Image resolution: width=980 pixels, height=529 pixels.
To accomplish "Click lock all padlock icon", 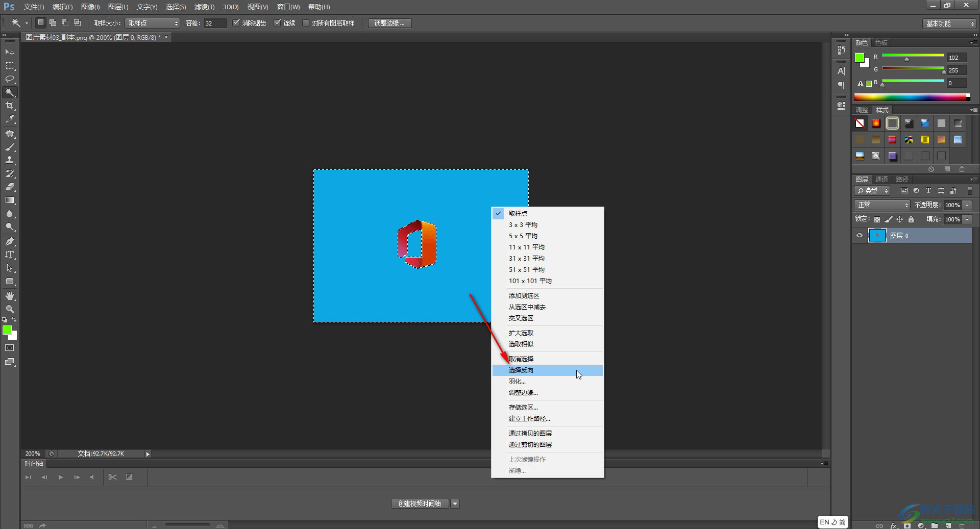I will [911, 219].
